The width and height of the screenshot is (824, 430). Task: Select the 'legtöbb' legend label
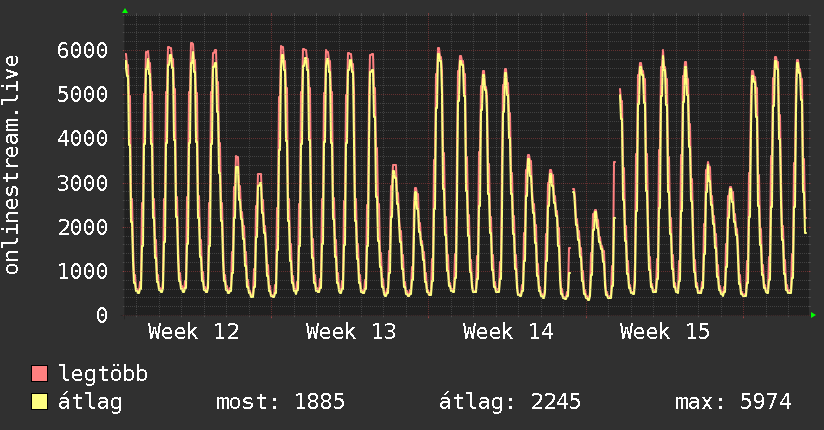click(103, 374)
